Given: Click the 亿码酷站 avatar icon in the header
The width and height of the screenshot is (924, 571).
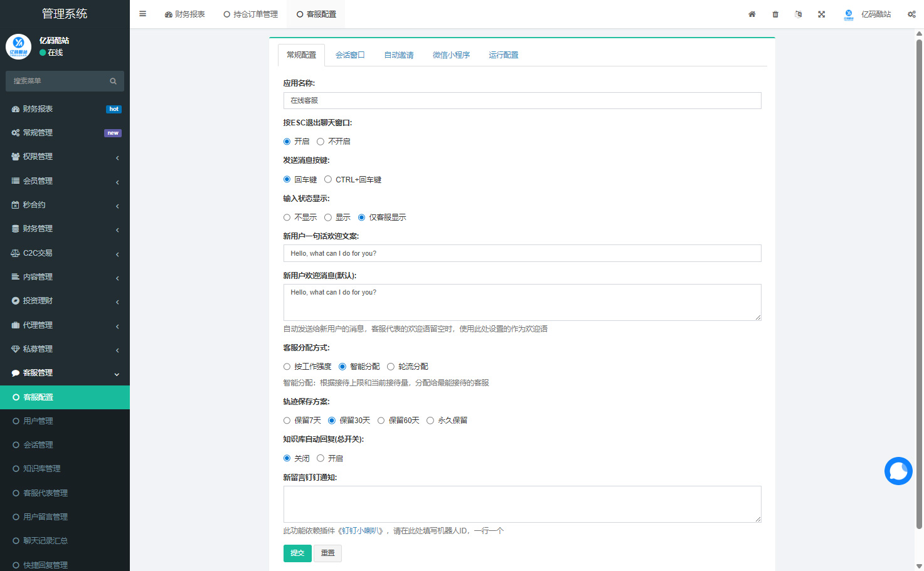Looking at the screenshot, I should pos(848,14).
